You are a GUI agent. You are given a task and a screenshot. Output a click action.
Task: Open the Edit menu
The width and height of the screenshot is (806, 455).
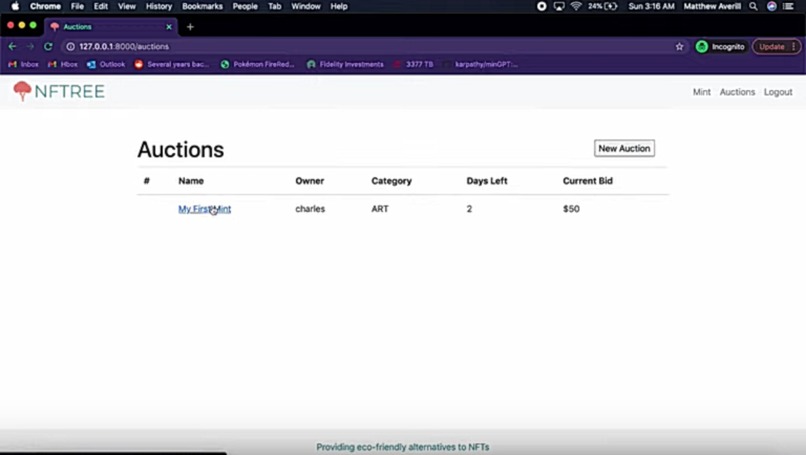[101, 6]
